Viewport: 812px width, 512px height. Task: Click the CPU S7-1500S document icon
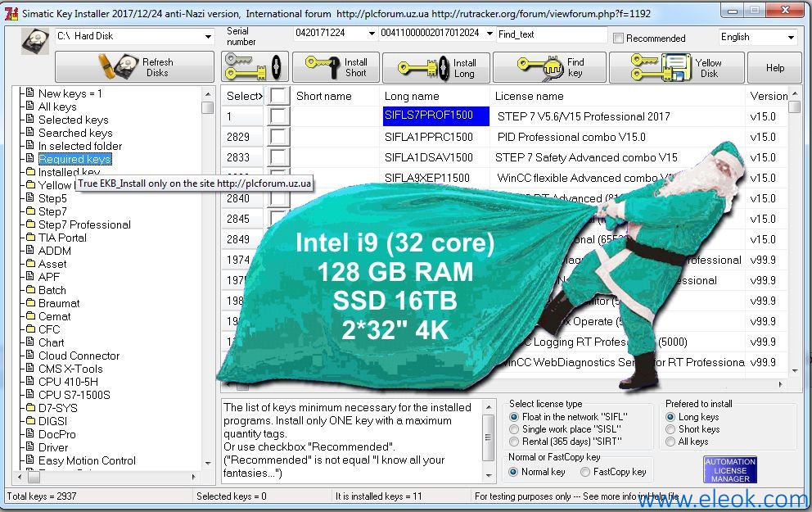(x=30, y=394)
